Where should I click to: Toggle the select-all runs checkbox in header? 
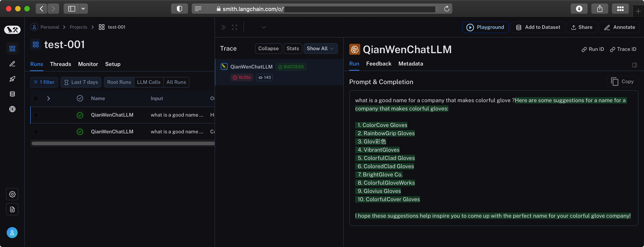tap(36, 99)
